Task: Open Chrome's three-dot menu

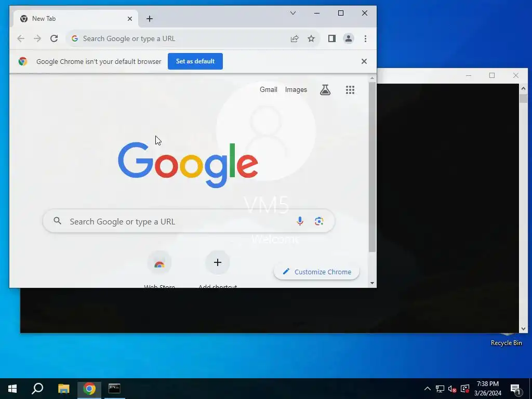Action: coord(365,38)
